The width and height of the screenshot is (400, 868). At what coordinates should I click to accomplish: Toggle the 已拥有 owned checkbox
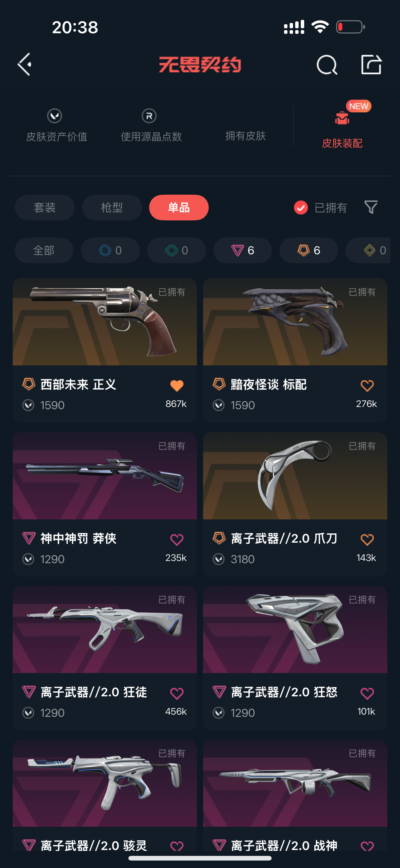tap(301, 208)
